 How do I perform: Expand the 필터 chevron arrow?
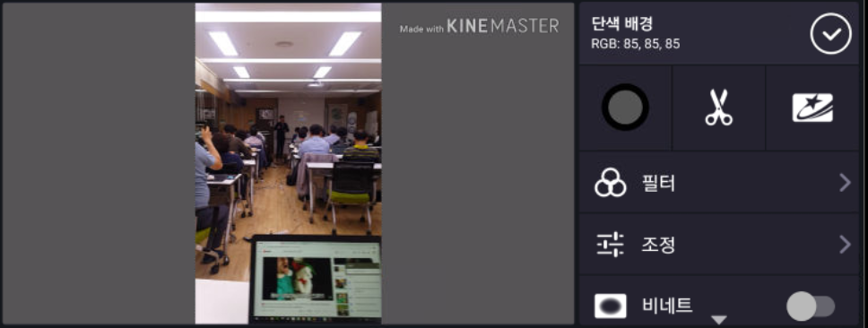coord(845,183)
